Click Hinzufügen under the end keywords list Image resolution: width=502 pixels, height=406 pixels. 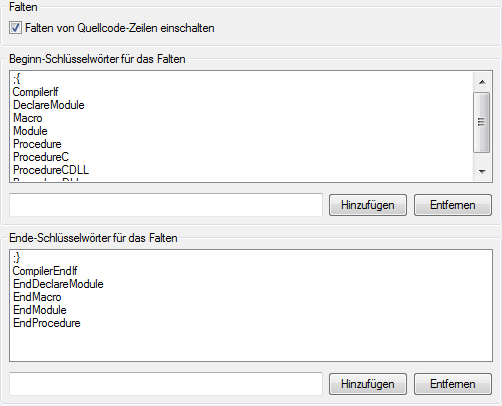point(368,384)
